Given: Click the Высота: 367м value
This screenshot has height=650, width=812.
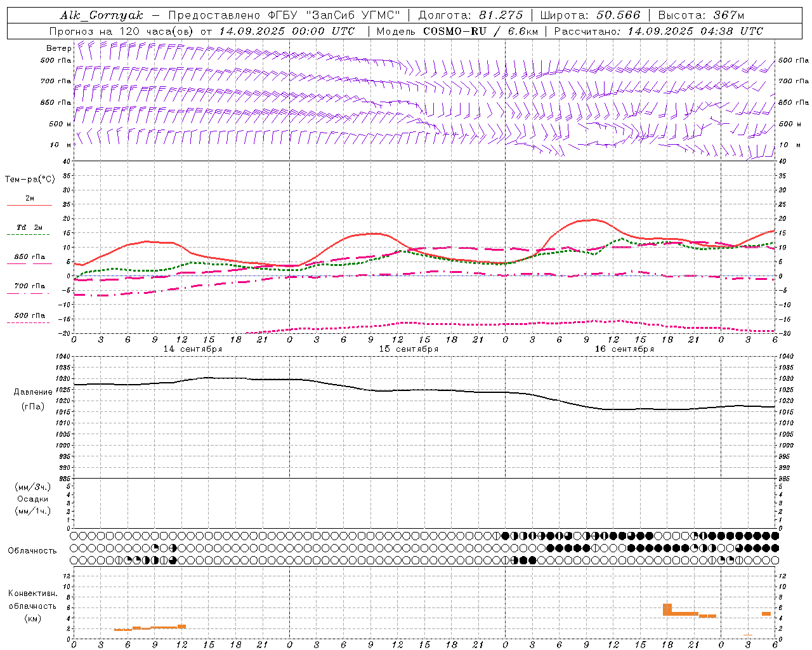Looking at the screenshot, I should [701, 15].
